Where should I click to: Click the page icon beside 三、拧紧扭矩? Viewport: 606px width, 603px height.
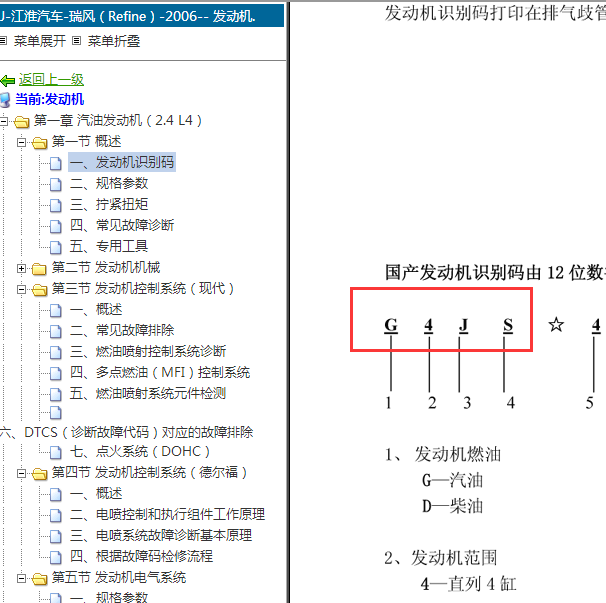[56, 205]
